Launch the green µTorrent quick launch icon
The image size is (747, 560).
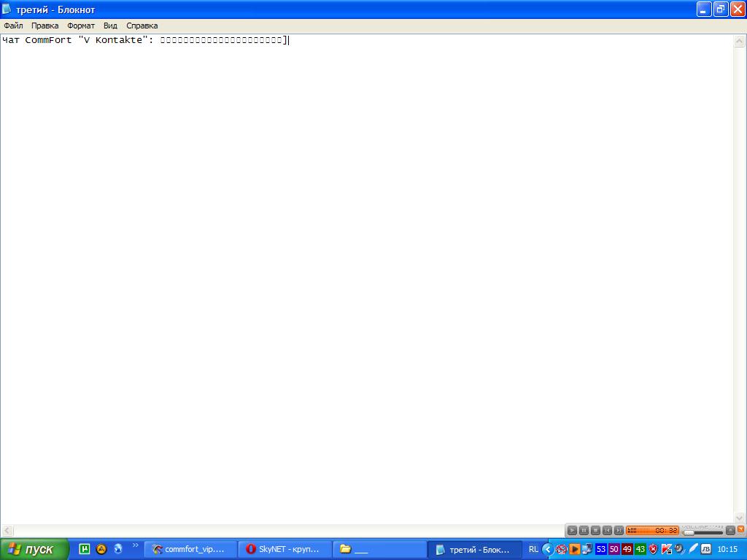(x=85, y=549)
